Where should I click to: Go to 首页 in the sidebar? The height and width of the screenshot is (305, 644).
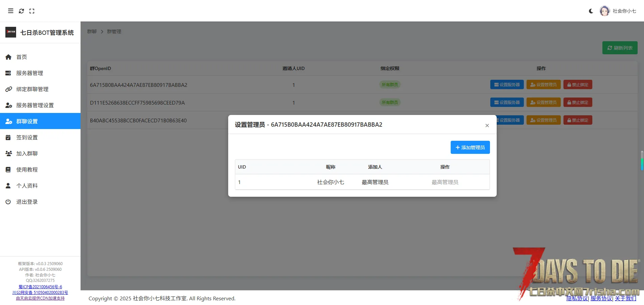point(40,57)
